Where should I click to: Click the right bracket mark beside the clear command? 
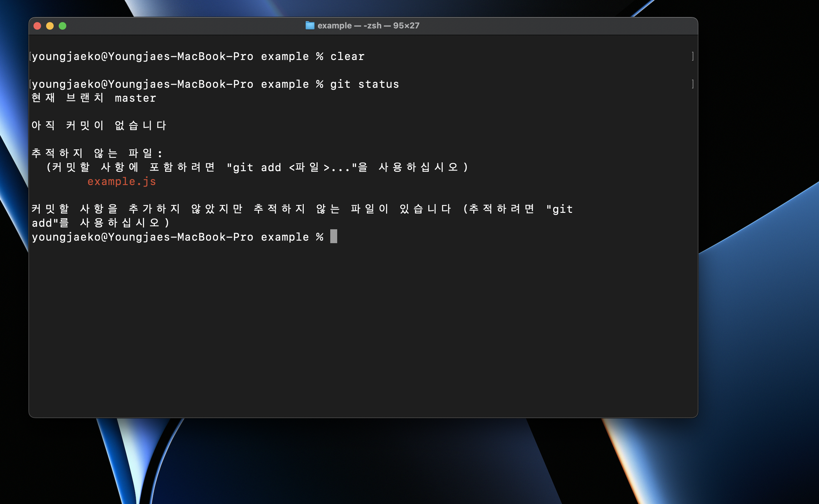693,56
